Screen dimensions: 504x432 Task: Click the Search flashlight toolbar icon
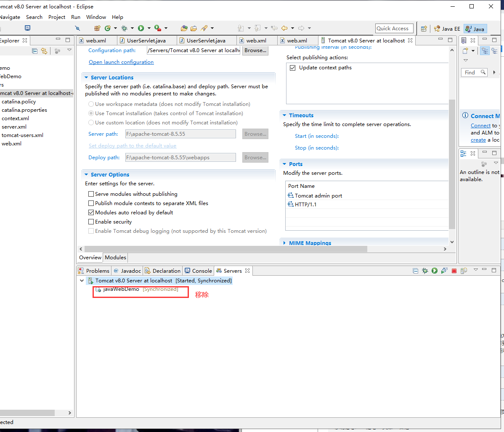point(204,28)
